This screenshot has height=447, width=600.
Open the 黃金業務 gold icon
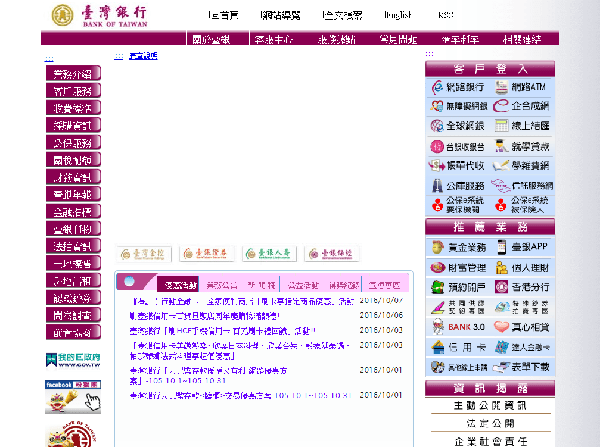click(x=438, y=247)
